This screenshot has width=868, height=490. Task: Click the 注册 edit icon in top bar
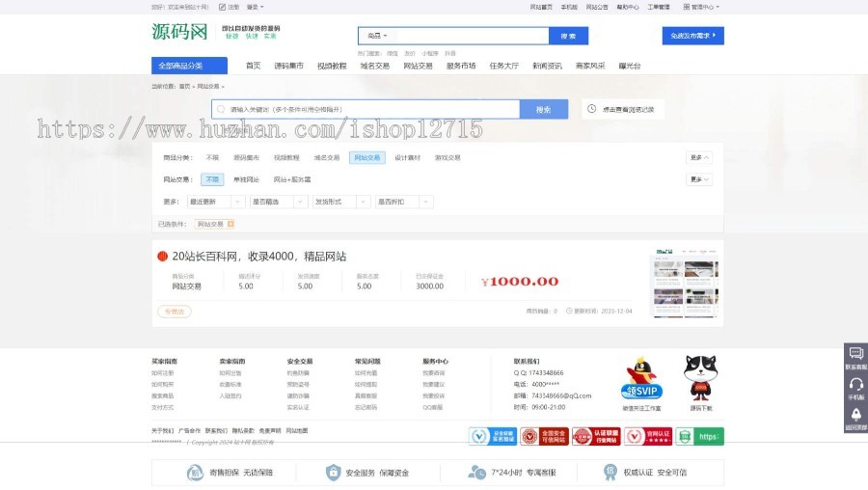click(222, 7)
